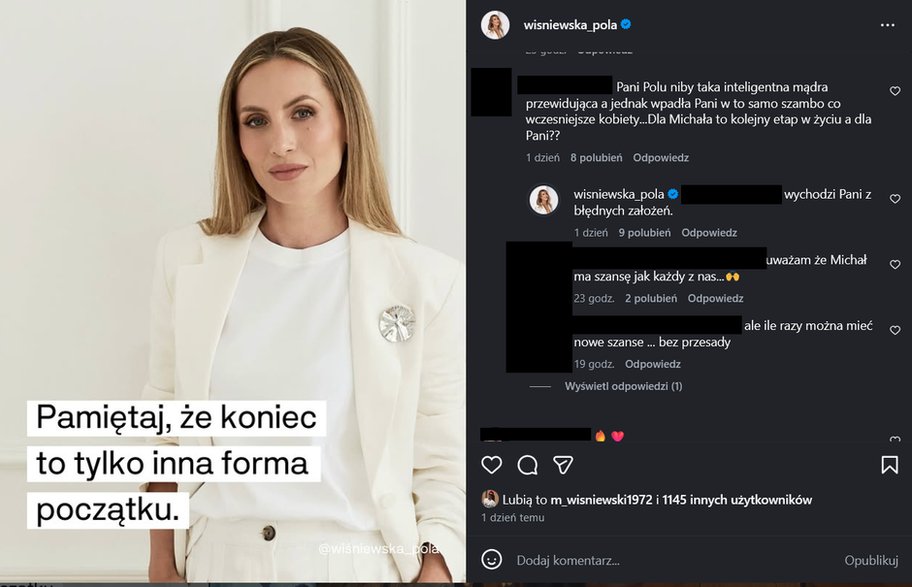Toggle like on the 'Pani Polu' comment

(894, 91)
